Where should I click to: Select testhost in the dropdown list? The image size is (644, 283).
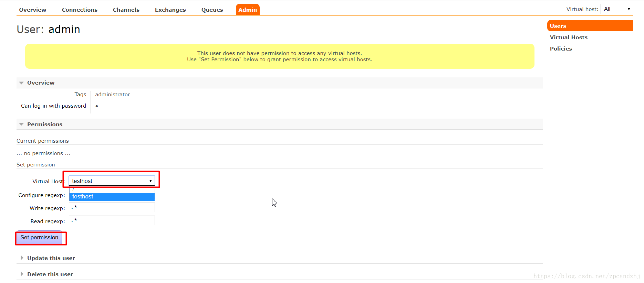[112, 197]
